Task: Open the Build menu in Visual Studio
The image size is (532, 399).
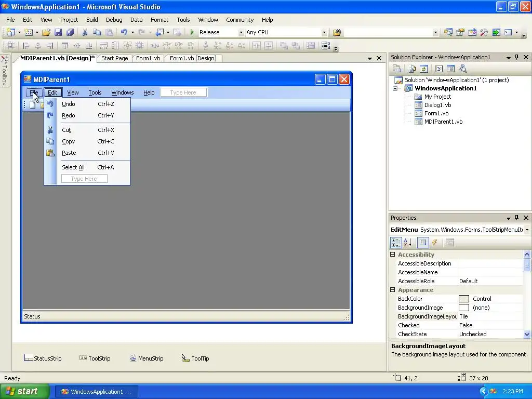Action: (92, 20)
